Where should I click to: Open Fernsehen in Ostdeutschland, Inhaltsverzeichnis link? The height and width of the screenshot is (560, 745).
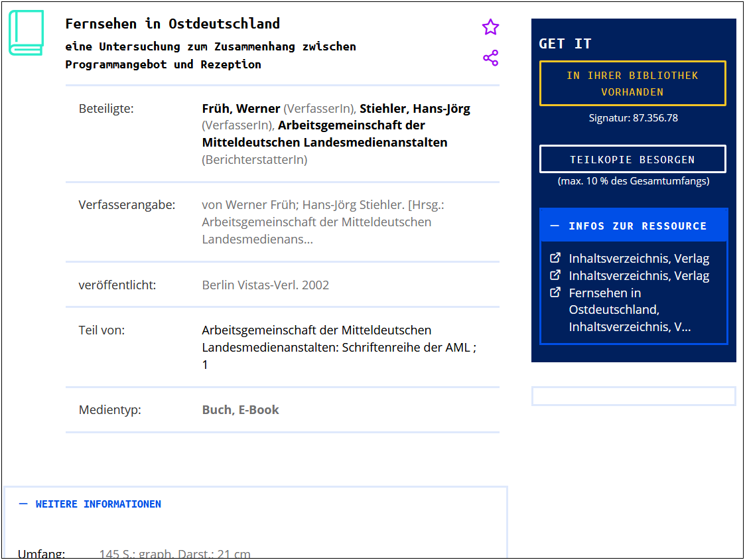(x=630, y=309)
